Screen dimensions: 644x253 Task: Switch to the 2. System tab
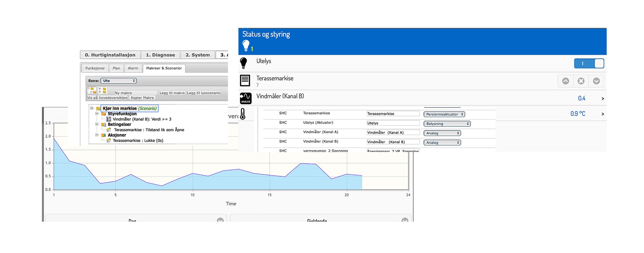point(197,55)
